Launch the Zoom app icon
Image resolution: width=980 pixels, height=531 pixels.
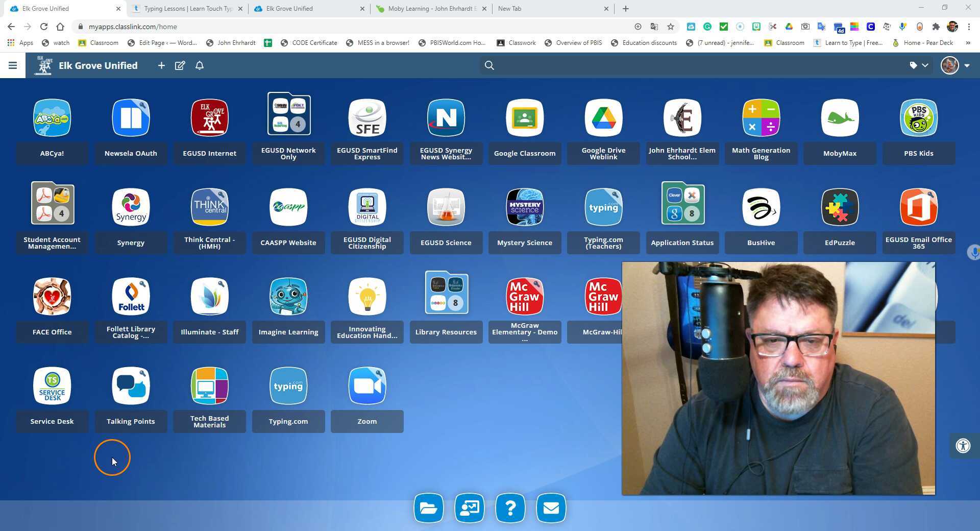pyautogui.click(x=367, y=386)
